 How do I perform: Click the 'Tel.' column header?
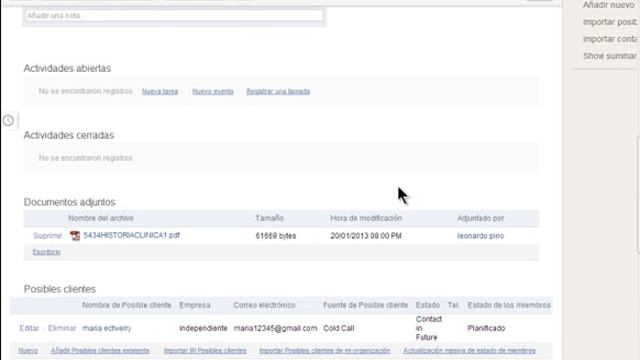click(453, 305)
